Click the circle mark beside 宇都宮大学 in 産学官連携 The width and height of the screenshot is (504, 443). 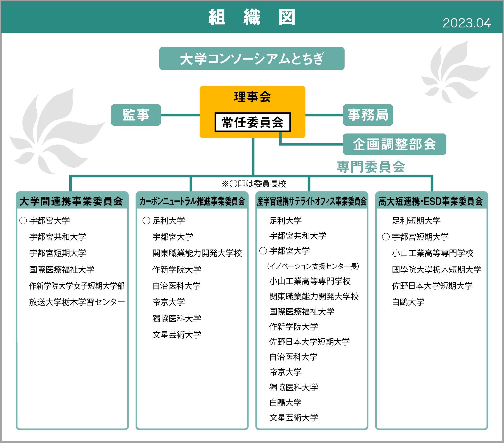[263, 251]
